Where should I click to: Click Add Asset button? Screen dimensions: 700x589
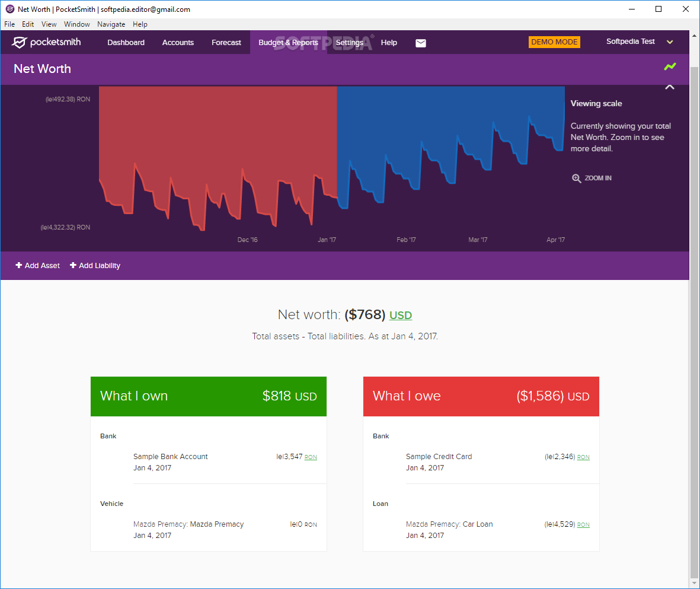[37, 266]
